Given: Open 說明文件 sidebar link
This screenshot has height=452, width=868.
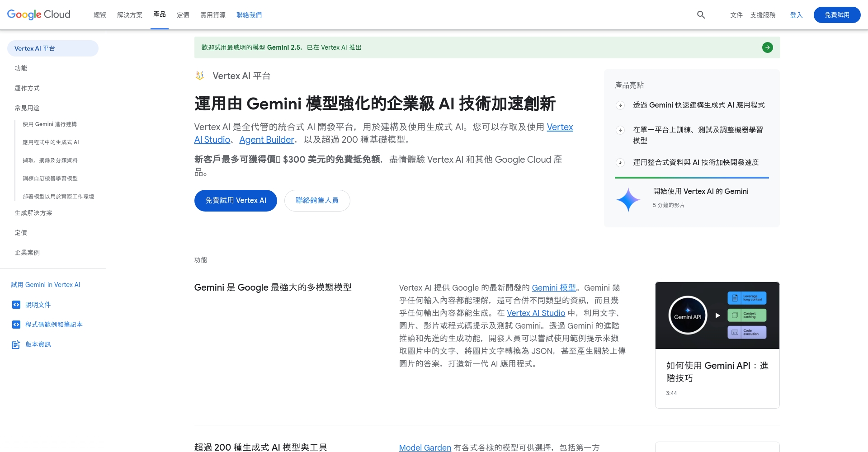Looking at the screenshot, I should 38,305.
